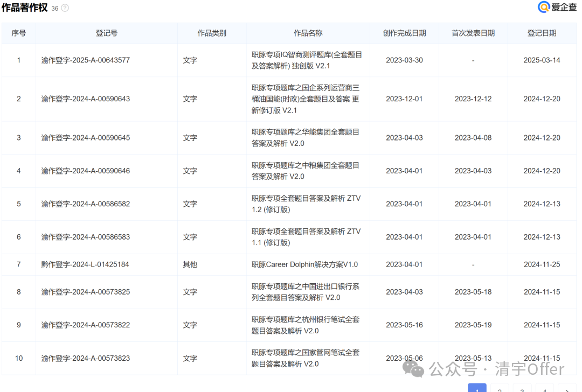Select registration number 渝作登字-2024-A-00590646
Viewport: 582px width, 392px height.
coord(85,171)
